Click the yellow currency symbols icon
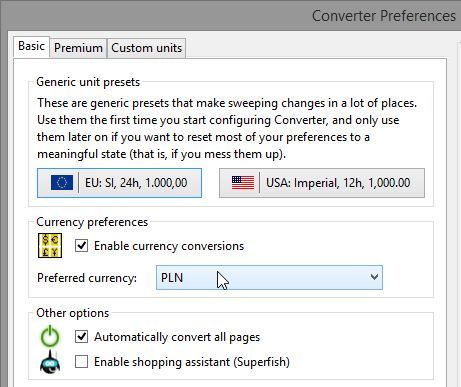Screen dimensions: 461x387 tap(50, 246)
